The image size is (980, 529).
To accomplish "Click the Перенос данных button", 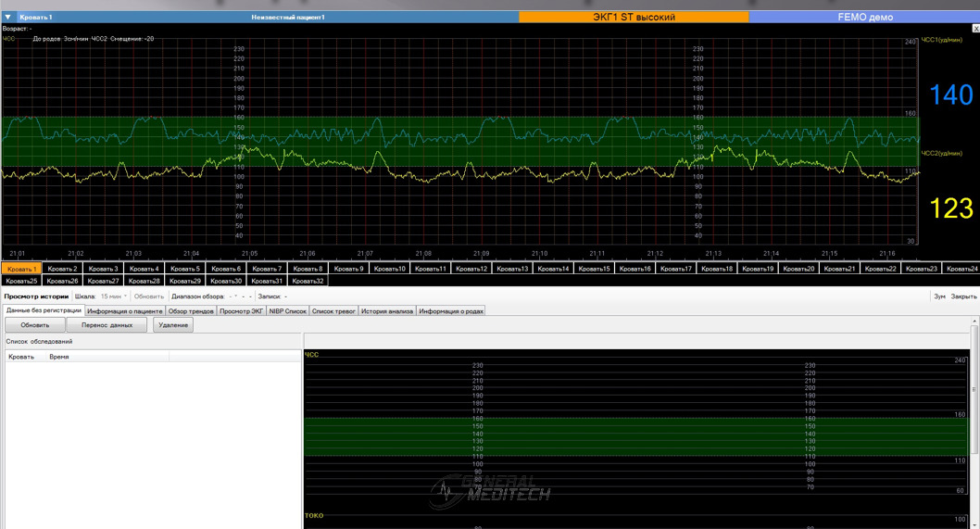I will coord(107,325).
